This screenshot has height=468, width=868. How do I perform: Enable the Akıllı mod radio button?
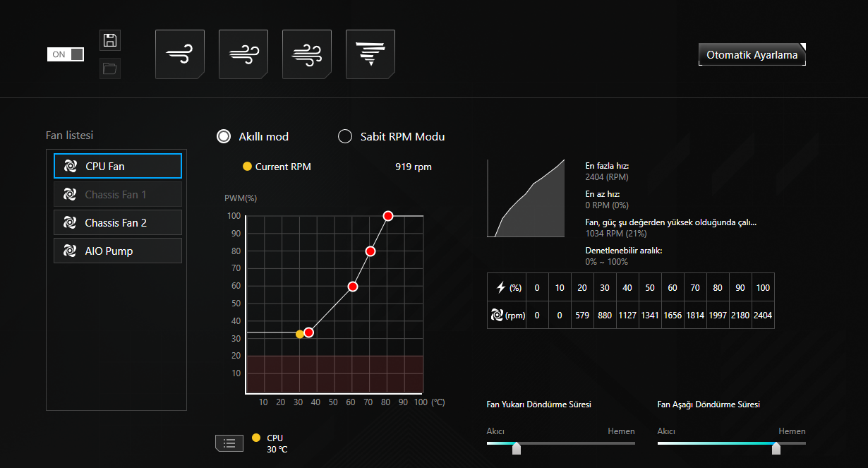[224, 136]
